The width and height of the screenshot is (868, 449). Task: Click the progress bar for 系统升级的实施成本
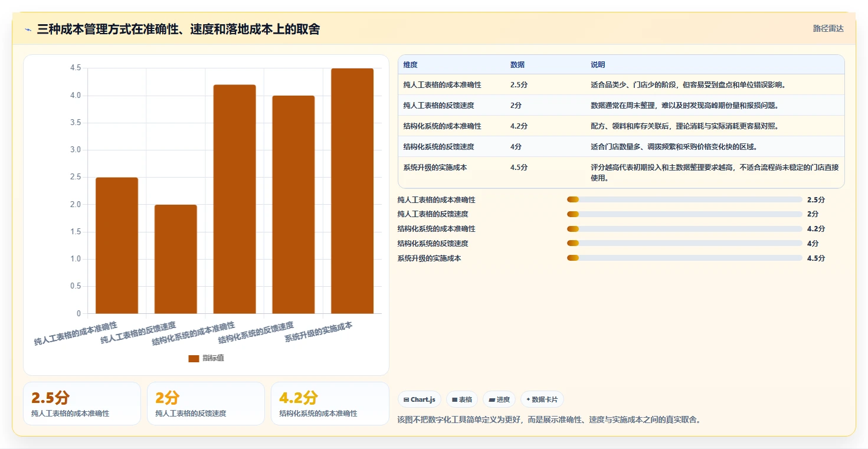[684, 258]
